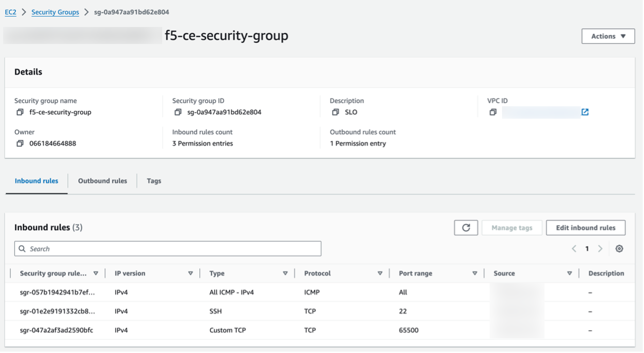Viewport: 644px width, 353px height.
Task: Go to the next page of rules
Action: pos(599,248)
